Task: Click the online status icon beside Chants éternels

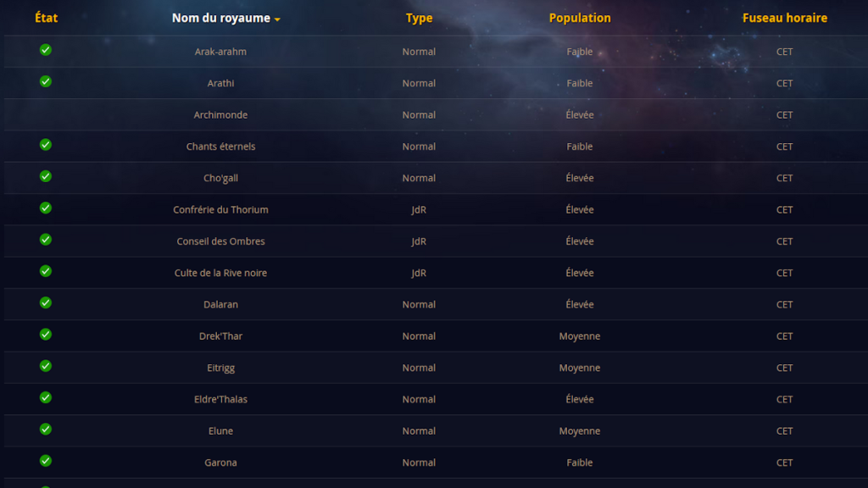Action: pos(46,145)
